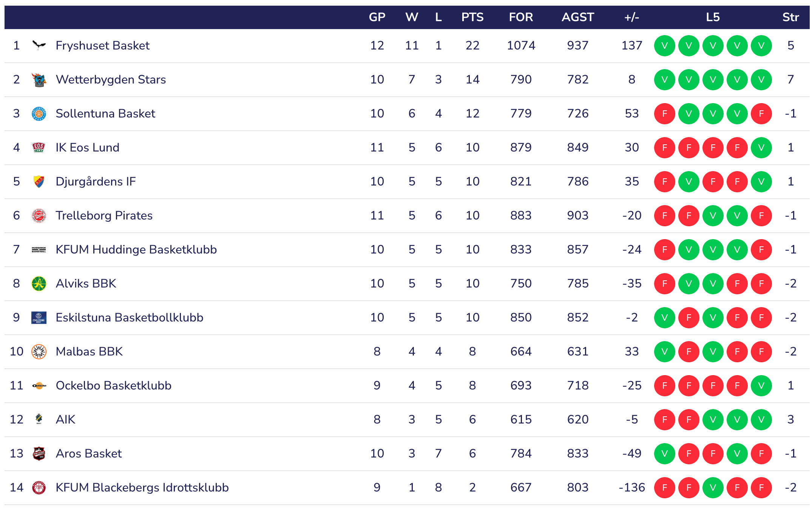Click the Alviks BBK green logo
This screenshot has height=510, width=812.
[x=39, y=284]
